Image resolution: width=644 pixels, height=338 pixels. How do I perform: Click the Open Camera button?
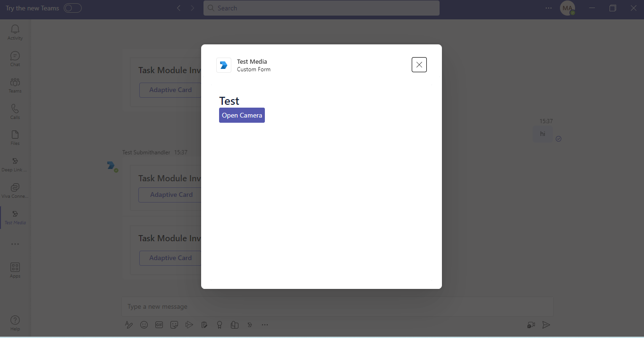[x=242, y=115]
